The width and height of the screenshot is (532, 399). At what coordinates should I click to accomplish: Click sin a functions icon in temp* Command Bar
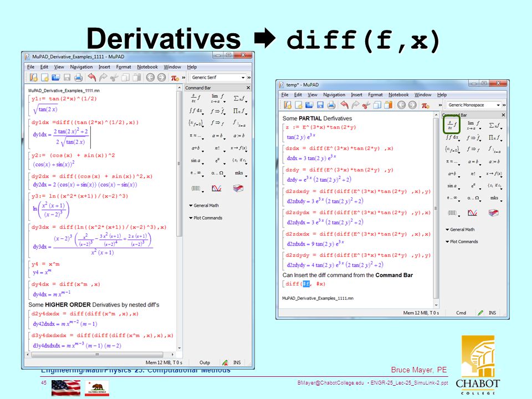(x=453, y=186)
